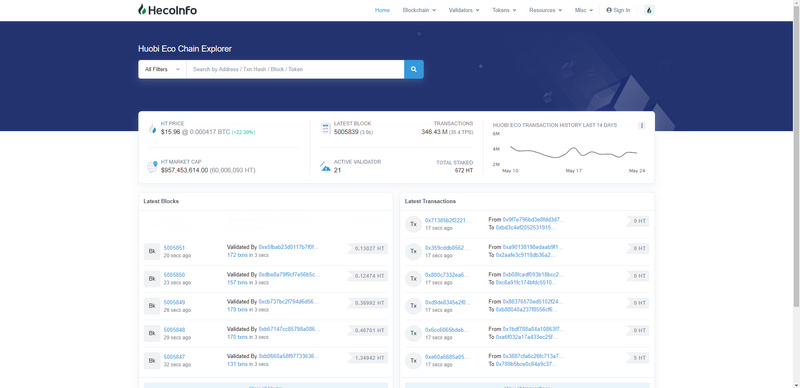The image size is (800, 388).
Task: Click the Sign In link
Action: click(x=618, y=10)
